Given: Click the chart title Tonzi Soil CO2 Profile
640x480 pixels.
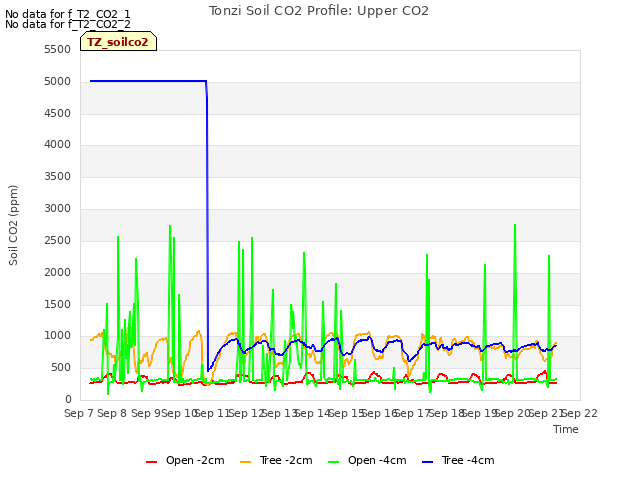Looking at the screenshot, I should (319, 11).
